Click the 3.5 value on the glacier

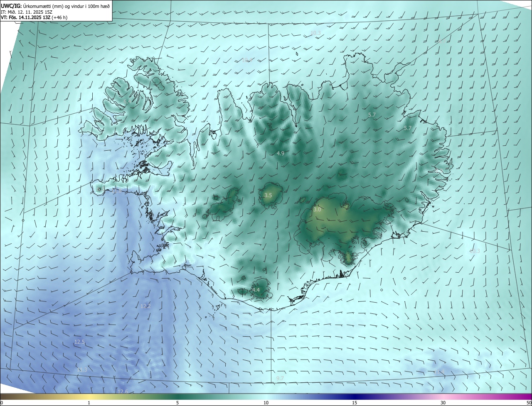pos(268,195)
